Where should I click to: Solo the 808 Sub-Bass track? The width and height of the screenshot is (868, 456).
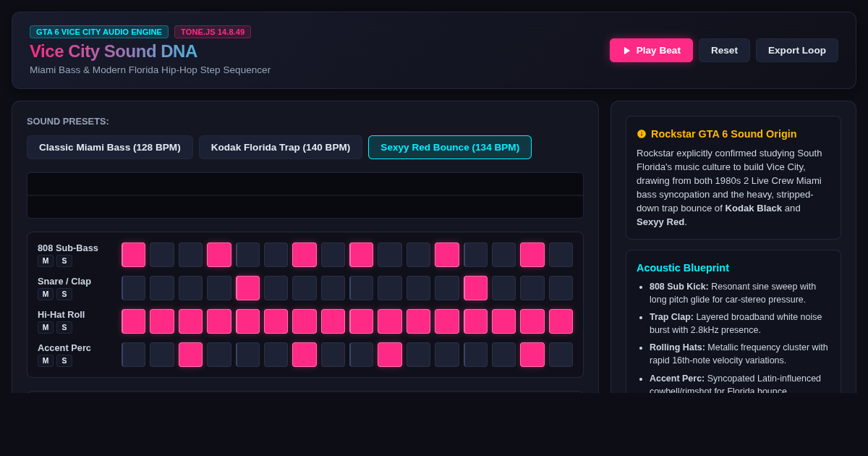click(64, 261)
